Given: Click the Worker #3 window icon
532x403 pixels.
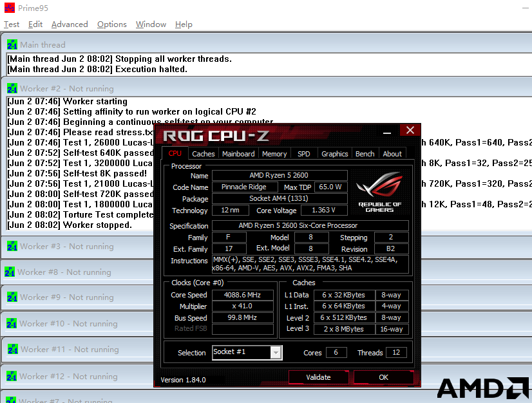Looking at the screenshot, I should point(12,246).
